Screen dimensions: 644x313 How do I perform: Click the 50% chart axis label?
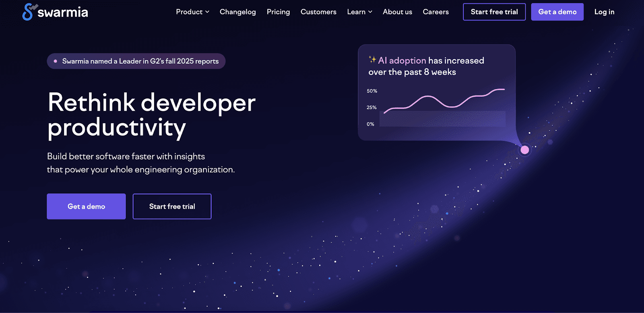click(x=372, y=91)
